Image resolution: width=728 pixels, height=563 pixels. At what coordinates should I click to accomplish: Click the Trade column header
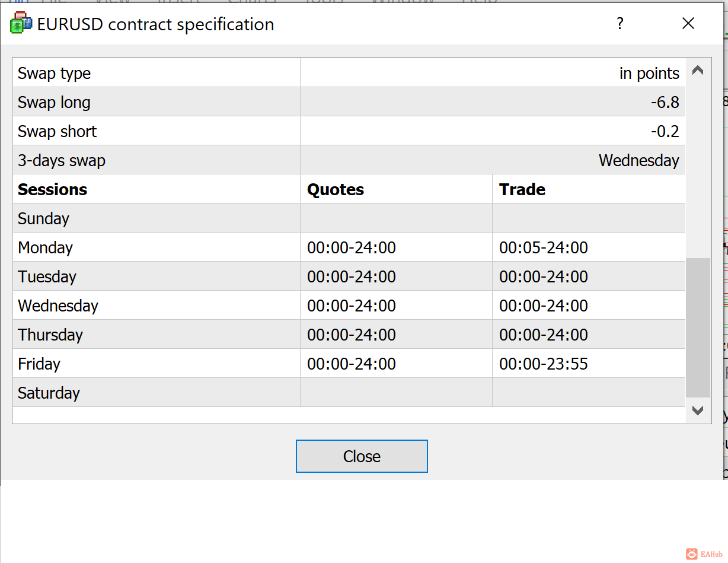[522, 190]
